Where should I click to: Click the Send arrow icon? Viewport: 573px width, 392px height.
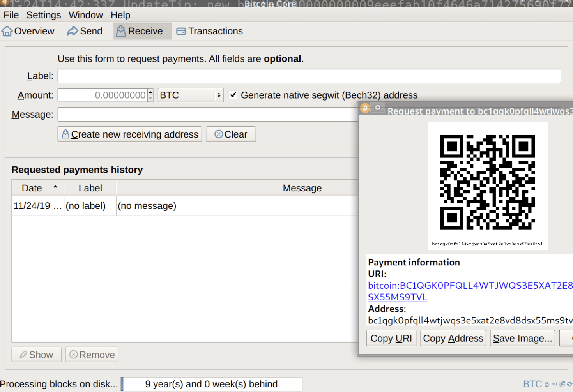coord(73,31)
